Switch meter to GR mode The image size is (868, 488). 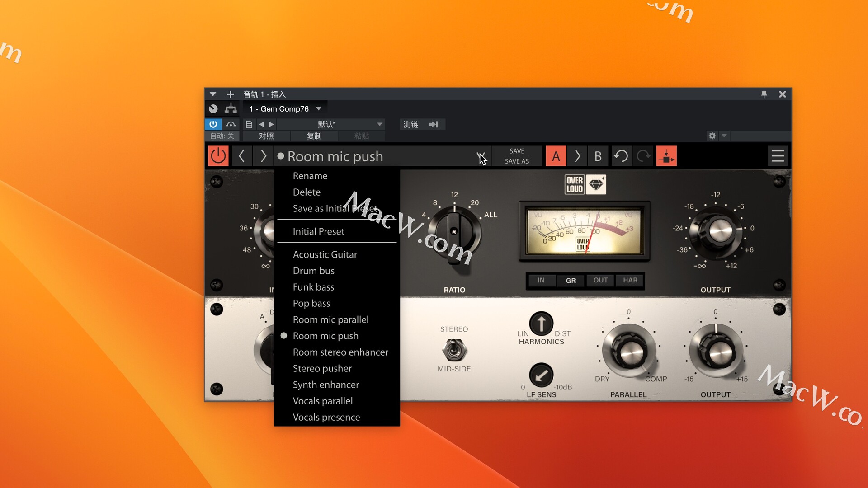[x=571, y=281]
